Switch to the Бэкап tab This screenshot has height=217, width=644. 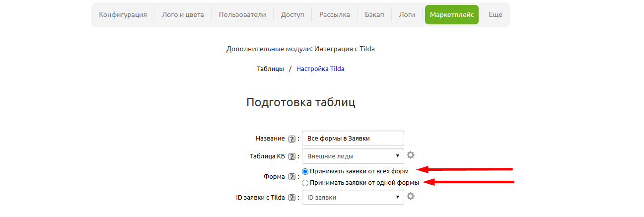coord(374,15)
